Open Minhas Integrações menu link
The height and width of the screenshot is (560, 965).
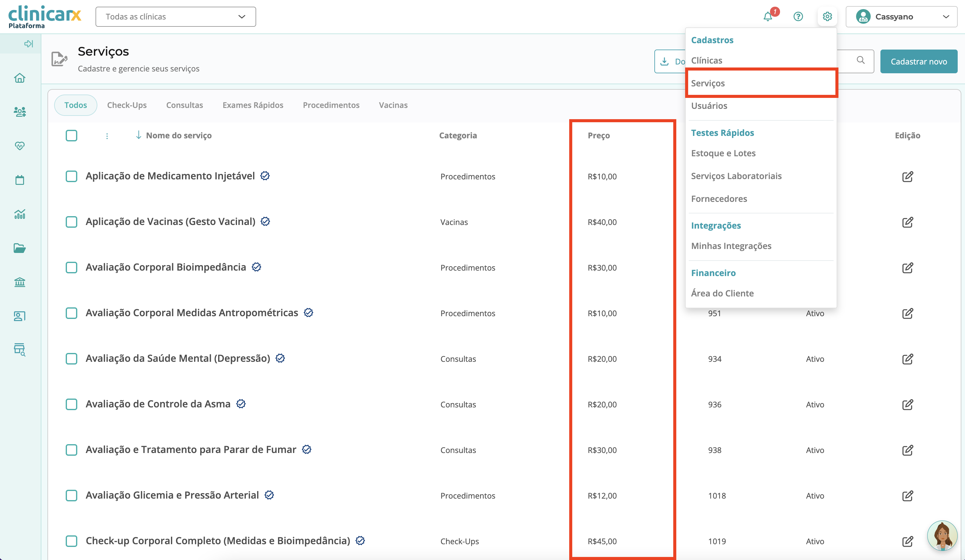pyautogui.click(x=731, y=246)
